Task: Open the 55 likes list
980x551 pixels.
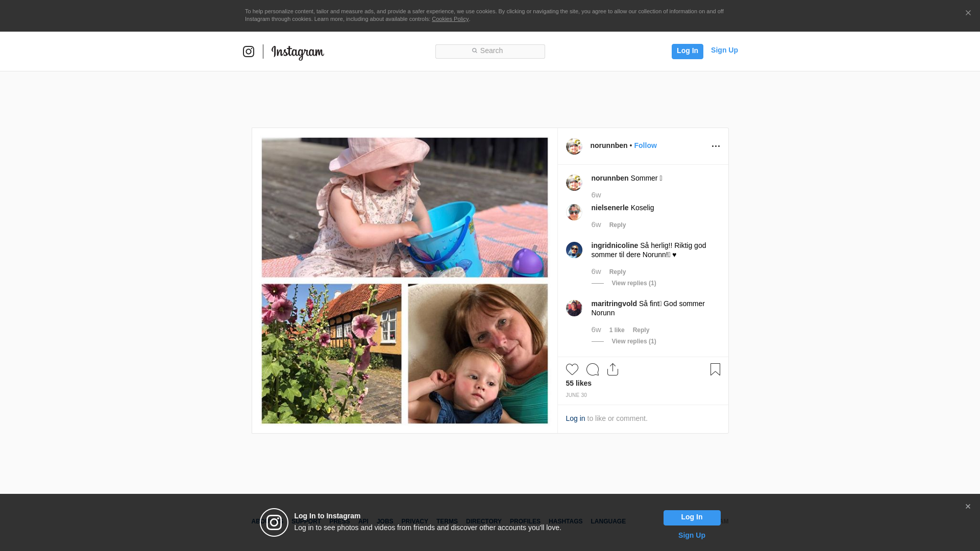Action: pyautogui.click(x=578, y=383)
